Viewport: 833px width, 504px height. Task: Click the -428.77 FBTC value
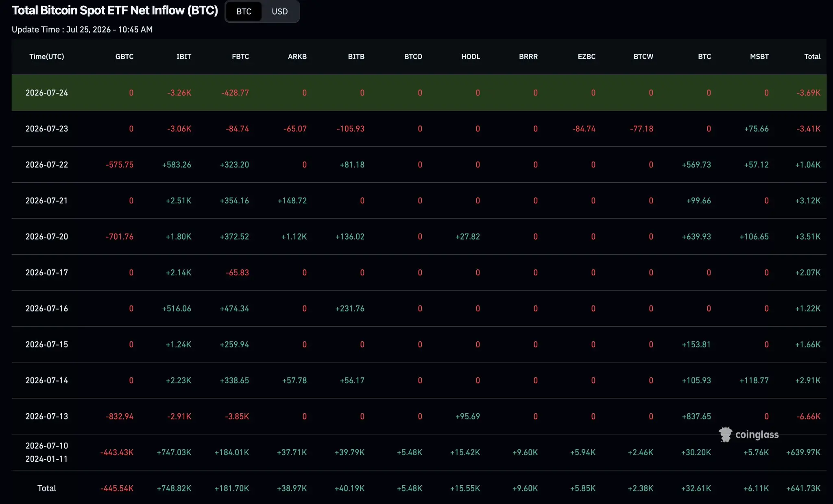(235, 93)
